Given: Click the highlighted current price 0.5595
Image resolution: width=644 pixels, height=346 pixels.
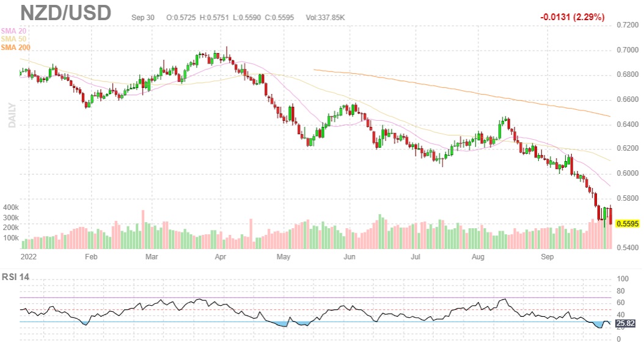Looking at the screenshot, I should [x=628, y=224].
